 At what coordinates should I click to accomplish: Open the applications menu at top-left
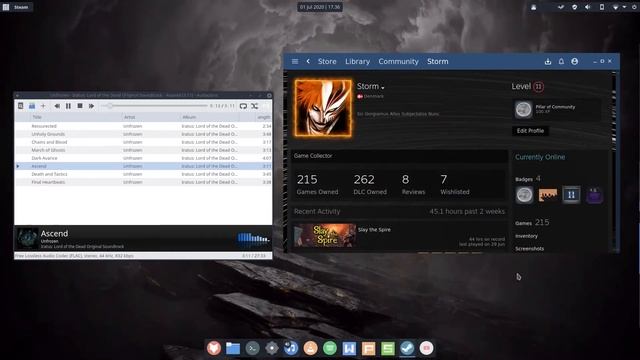[6, 7]
